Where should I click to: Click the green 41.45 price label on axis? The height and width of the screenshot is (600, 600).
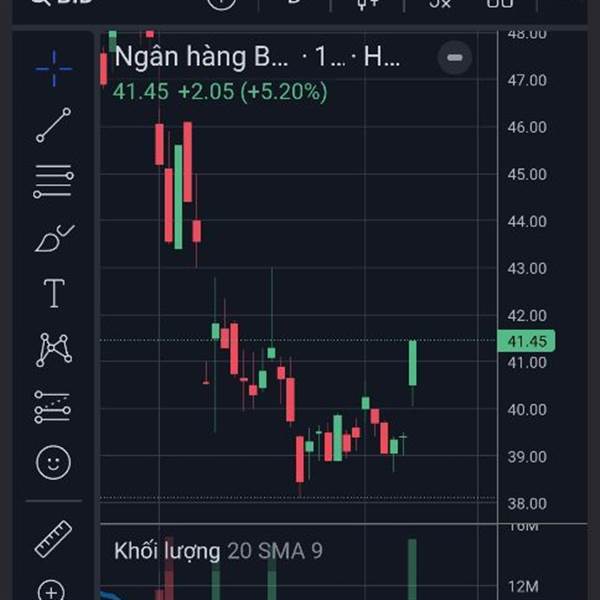525,342
